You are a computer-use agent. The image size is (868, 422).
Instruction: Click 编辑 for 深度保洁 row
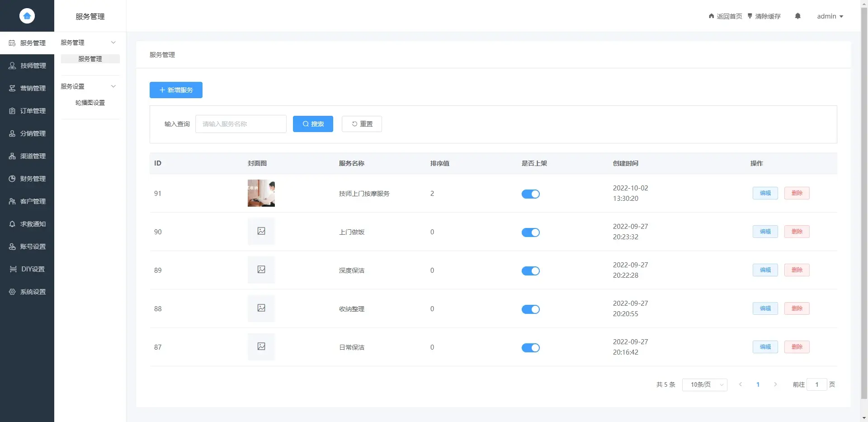[765, 270]
